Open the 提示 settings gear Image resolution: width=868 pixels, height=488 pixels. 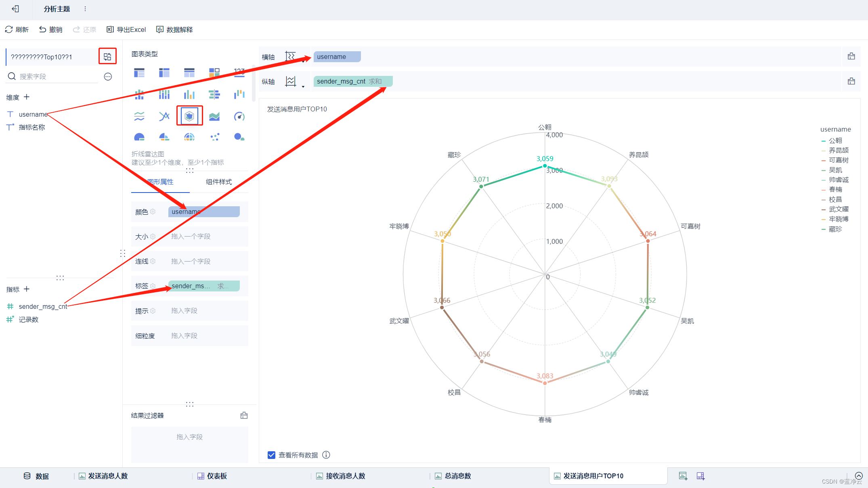(x=153, y=311)
